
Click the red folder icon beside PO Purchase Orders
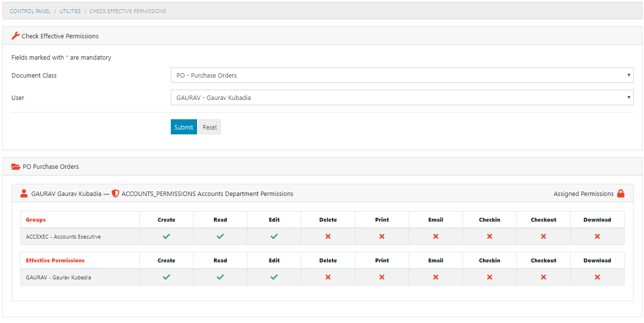point(16,166)
